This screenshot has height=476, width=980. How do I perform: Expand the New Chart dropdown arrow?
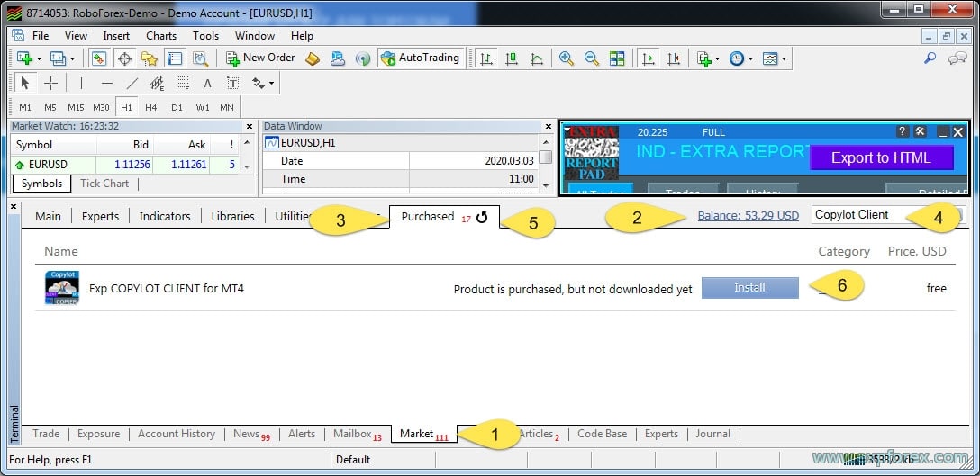tap(39, 58)
